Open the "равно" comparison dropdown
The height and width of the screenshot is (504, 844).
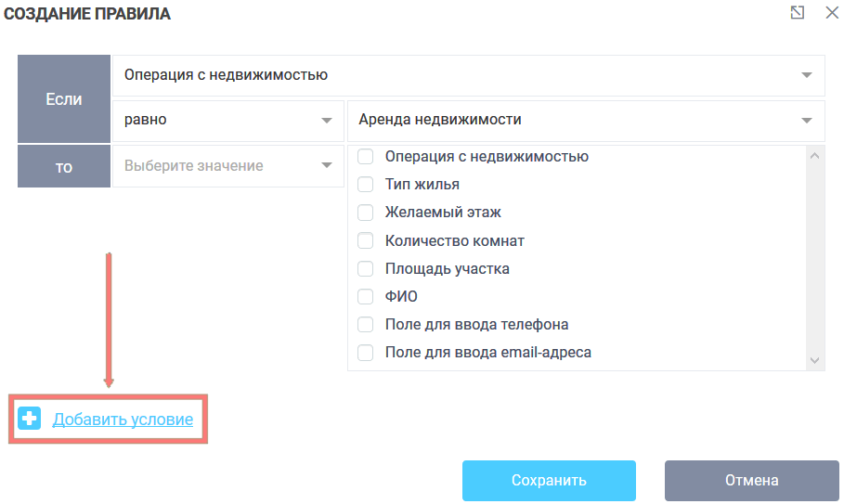click(228, 121)
